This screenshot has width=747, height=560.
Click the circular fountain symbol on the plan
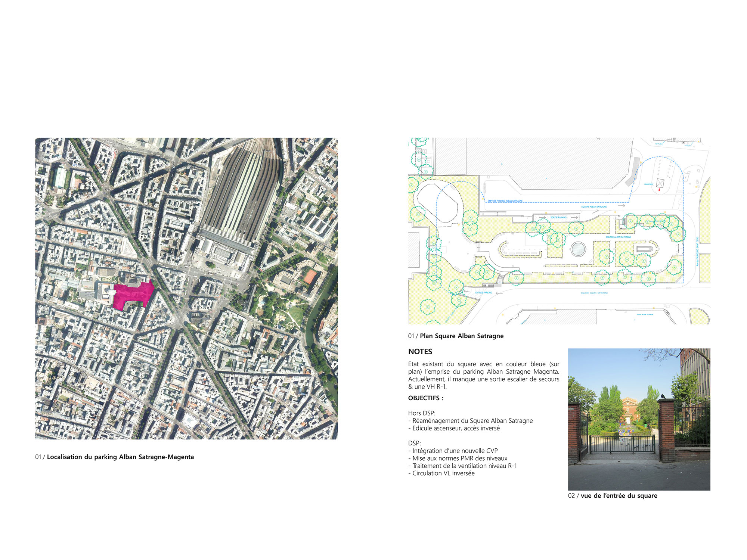pyautogui.click(x=578, y=249)
